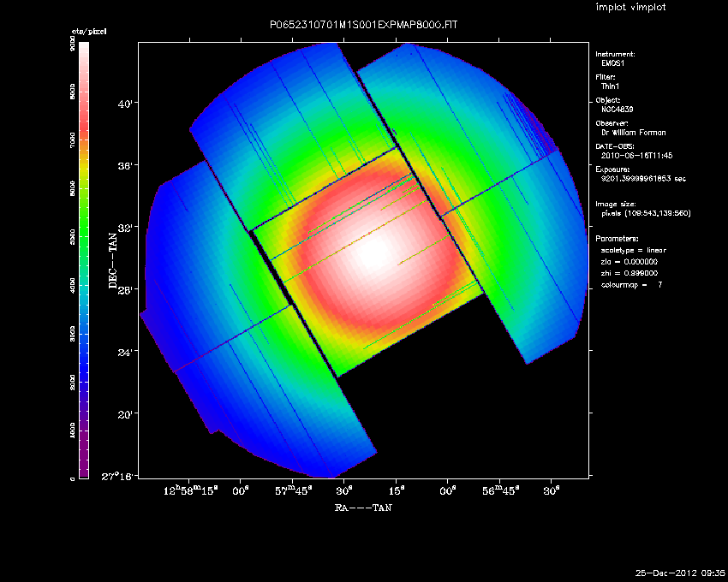Click the 27°16' declination tick label
The image size is (728, 582).
tap(119, 476)
